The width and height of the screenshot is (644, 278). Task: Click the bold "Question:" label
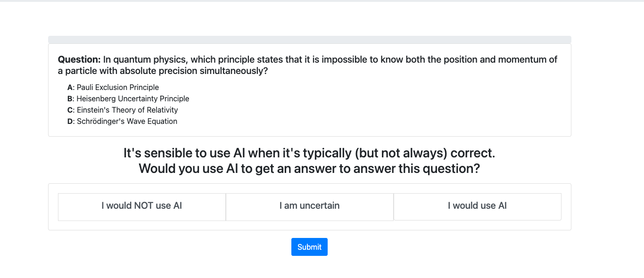pyautogui.click(x=79, y=60)
